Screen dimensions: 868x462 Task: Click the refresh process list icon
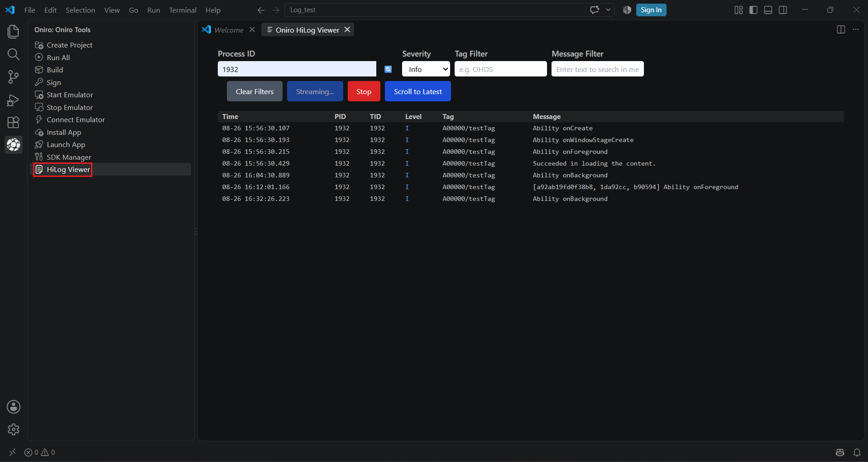[x=388, y=69]
